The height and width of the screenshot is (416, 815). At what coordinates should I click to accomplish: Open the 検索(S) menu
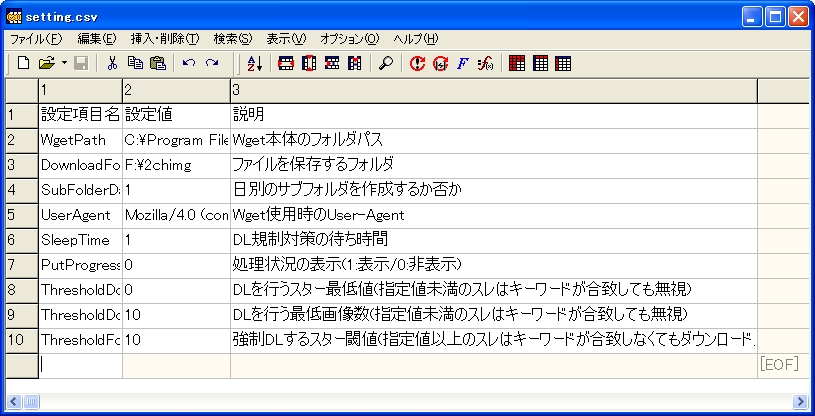232,39
